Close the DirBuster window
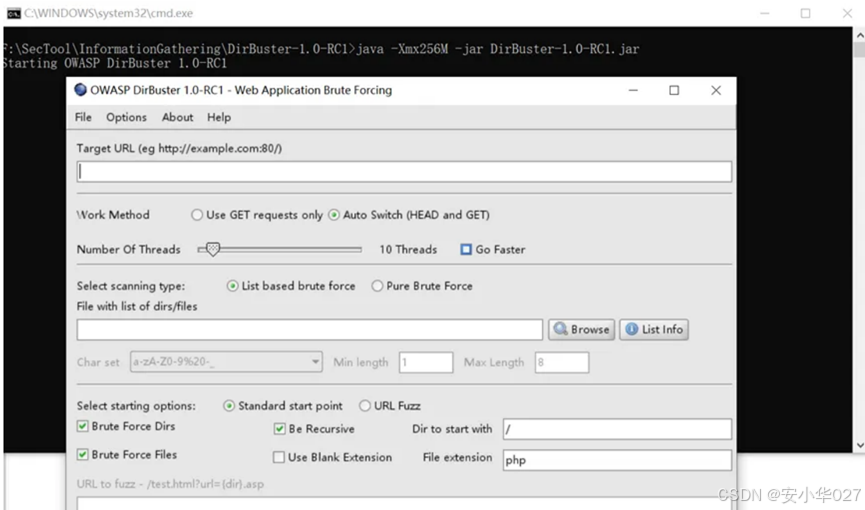This screenshot has height=510, width=865. click(716, 90)
